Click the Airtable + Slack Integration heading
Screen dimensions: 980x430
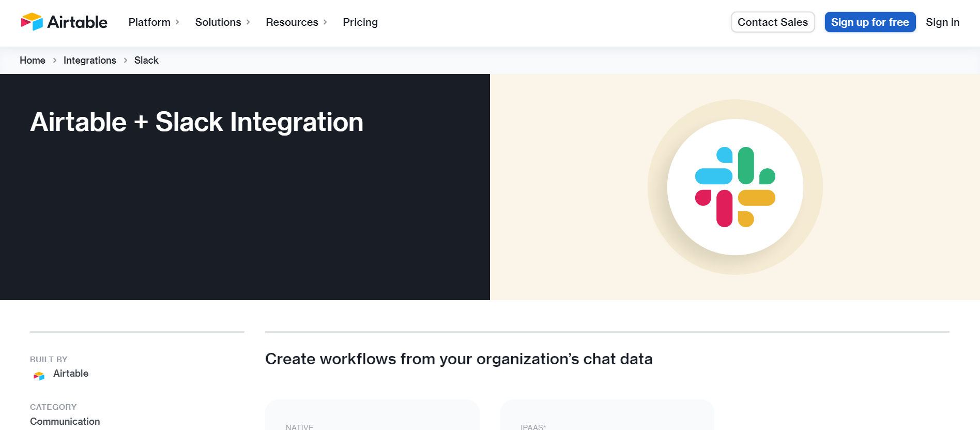coord(197,122)
